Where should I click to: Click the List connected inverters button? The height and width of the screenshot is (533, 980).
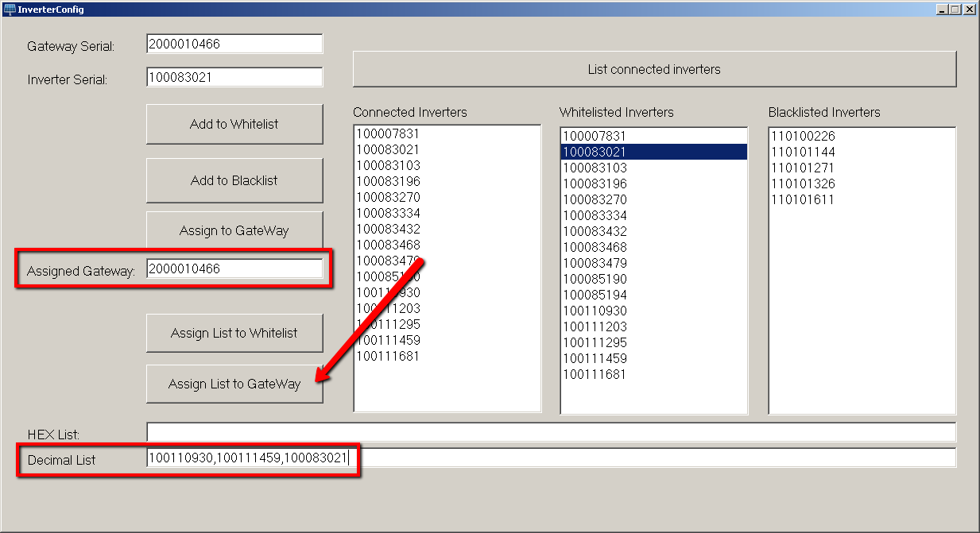[x=654, y=69]
